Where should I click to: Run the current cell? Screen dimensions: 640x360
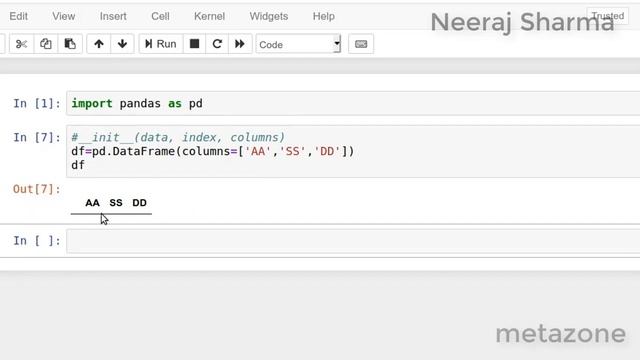pyautogui.click(x=161, y=44)
